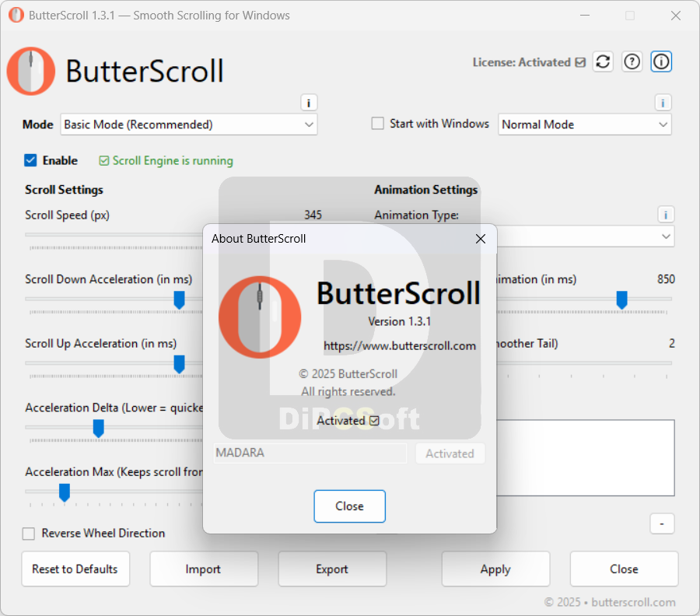
Task: Click the License: Activated status text
Action: [x=529, y=62]
